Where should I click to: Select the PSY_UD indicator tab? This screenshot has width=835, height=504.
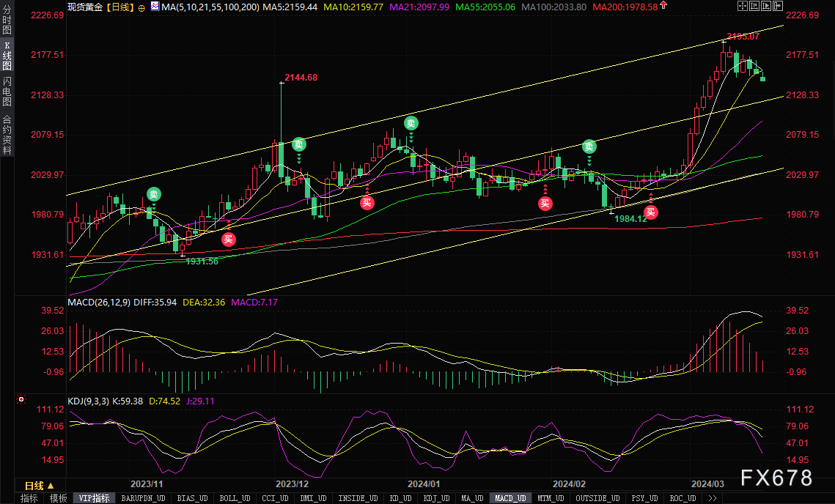click(x=644, y=498)
